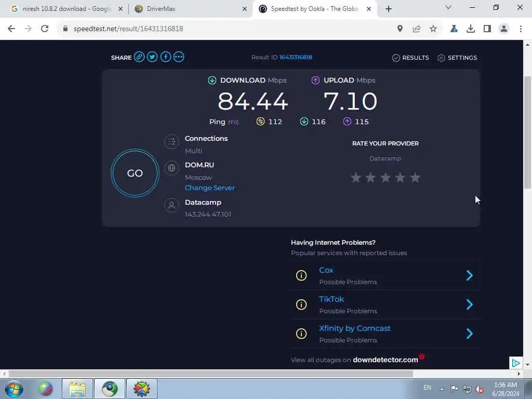The image size is (532, 399).
Task: Click the info icon beside TikTok
Action: [x=301, y=304]
